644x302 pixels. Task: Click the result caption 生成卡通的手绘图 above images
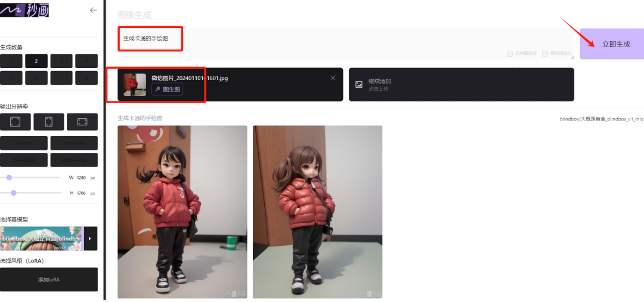click(140, 118)
